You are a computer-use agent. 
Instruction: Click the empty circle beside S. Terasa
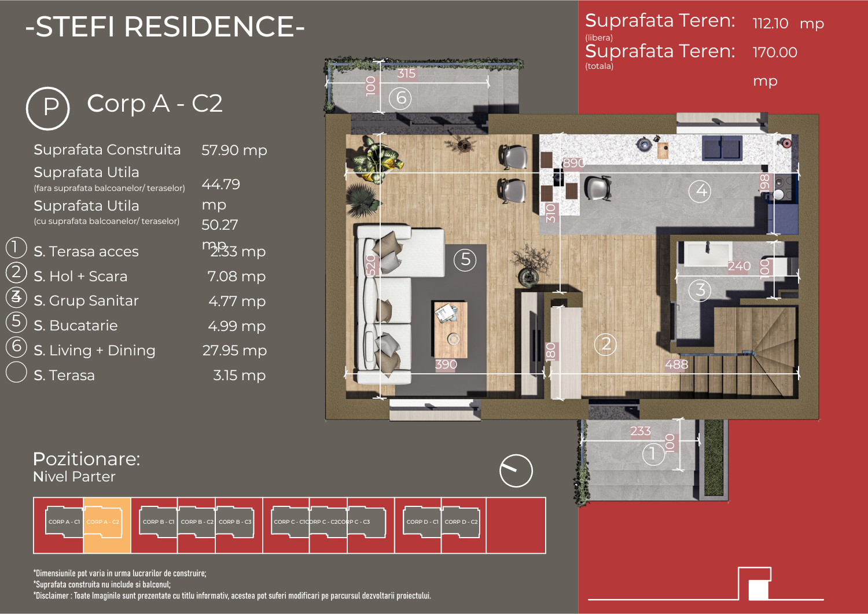(x=16, y=372)
